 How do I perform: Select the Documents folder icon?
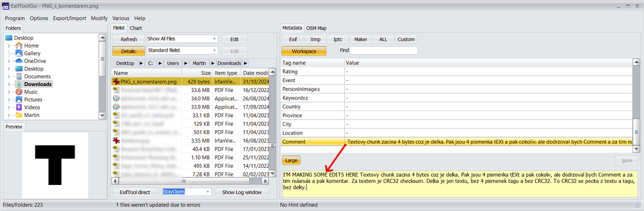point(19,76)
